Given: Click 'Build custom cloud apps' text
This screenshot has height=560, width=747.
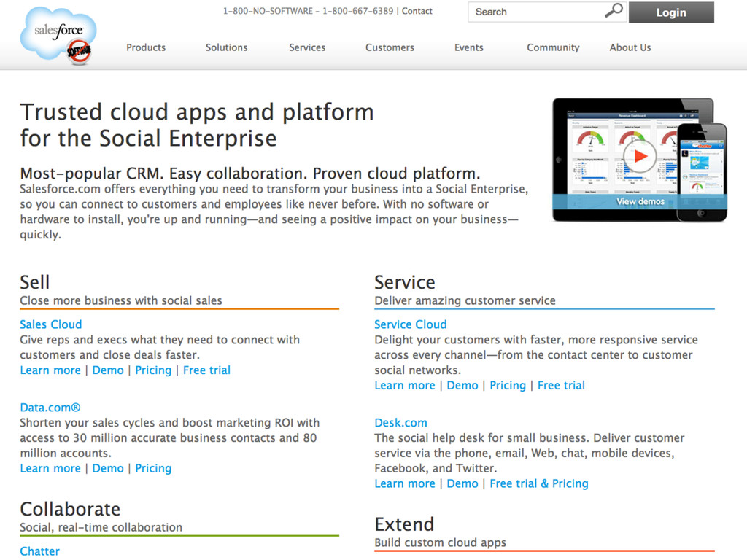Looking at the screenshot, I should click(440, 542).
